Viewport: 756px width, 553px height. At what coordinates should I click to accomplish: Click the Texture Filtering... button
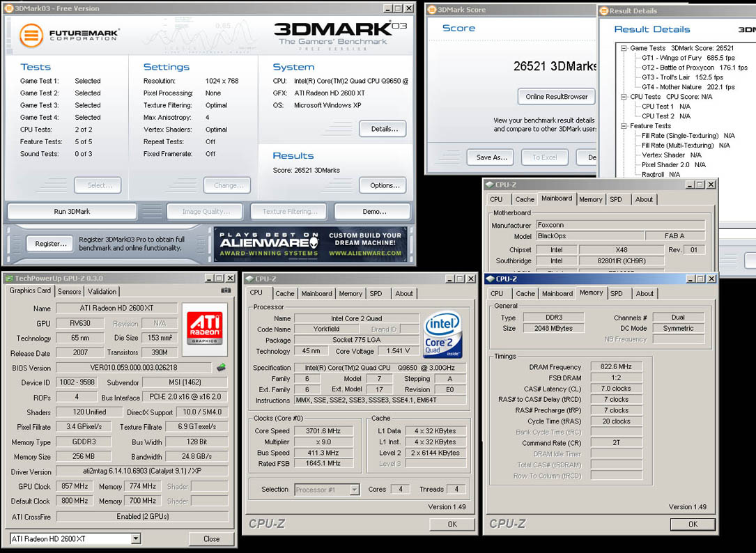288,211
